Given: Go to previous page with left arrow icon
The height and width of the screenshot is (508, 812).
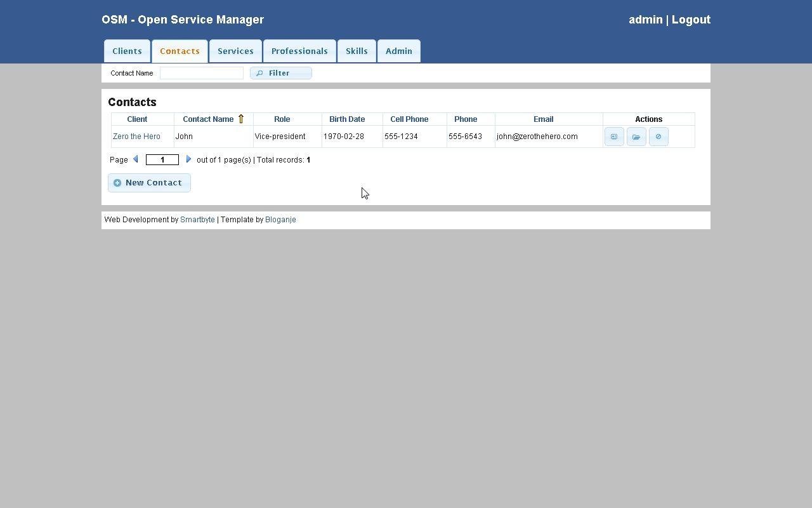Looking at the screenshot, I should pos(136,159).
